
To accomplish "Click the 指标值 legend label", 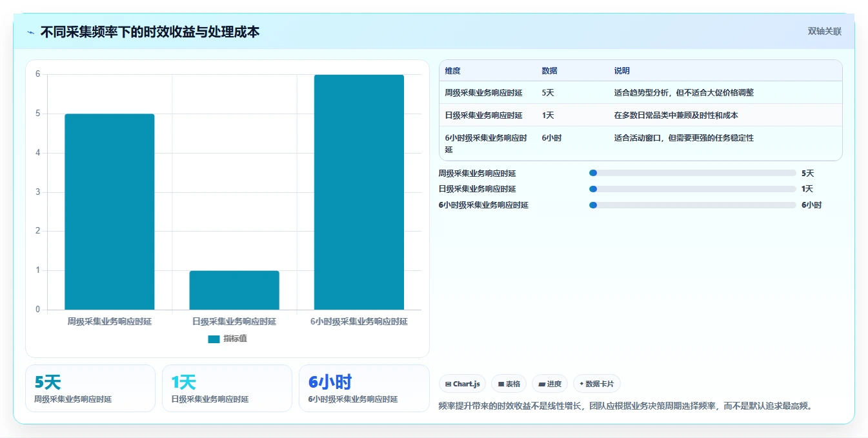I will [235, 339].
